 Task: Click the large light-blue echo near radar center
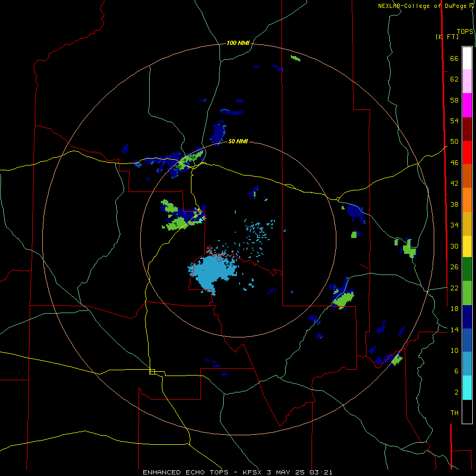(x=213, y=272)
